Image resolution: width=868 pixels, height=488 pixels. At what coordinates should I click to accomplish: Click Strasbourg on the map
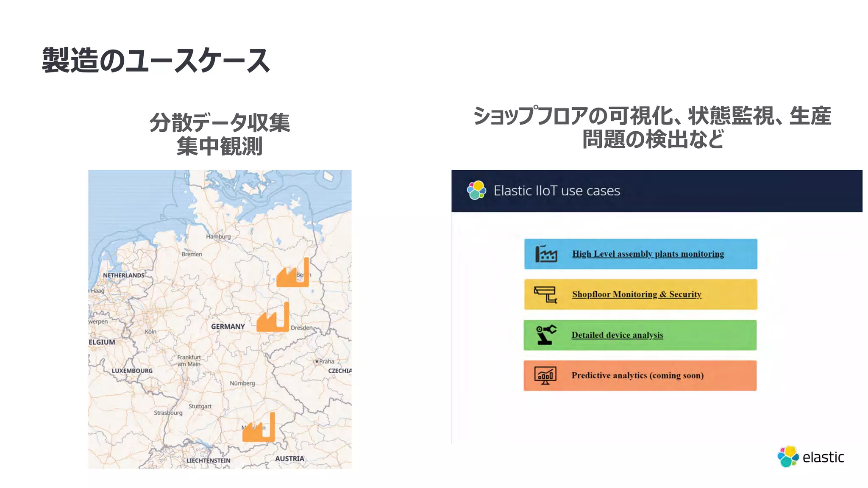point(168,413)
